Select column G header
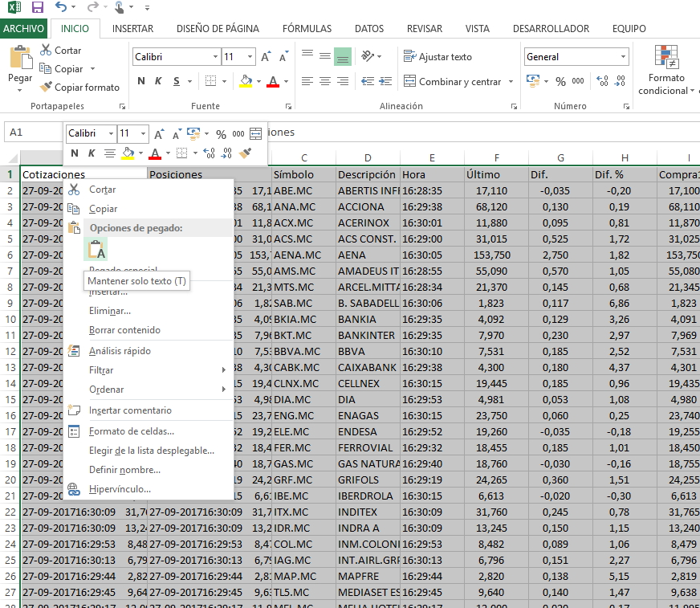The image size is (700, 608). [x=560, y=157]
